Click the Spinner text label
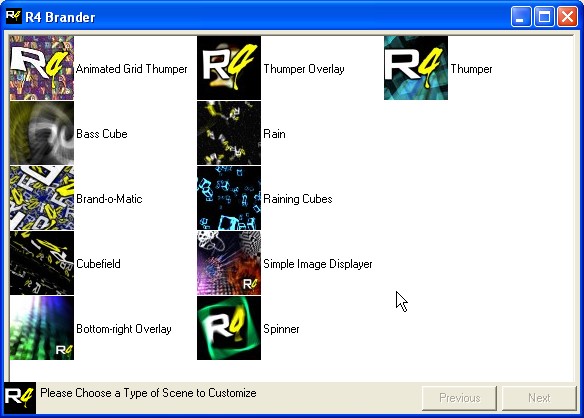The width and height of the screenshot is (584, 418). click(x=281, y=329)
